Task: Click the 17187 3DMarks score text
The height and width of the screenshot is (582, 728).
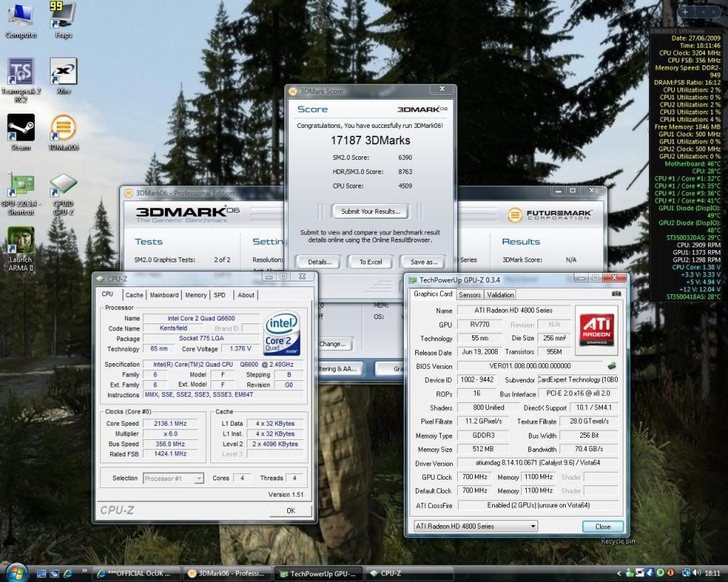Action: click(370, 141)
